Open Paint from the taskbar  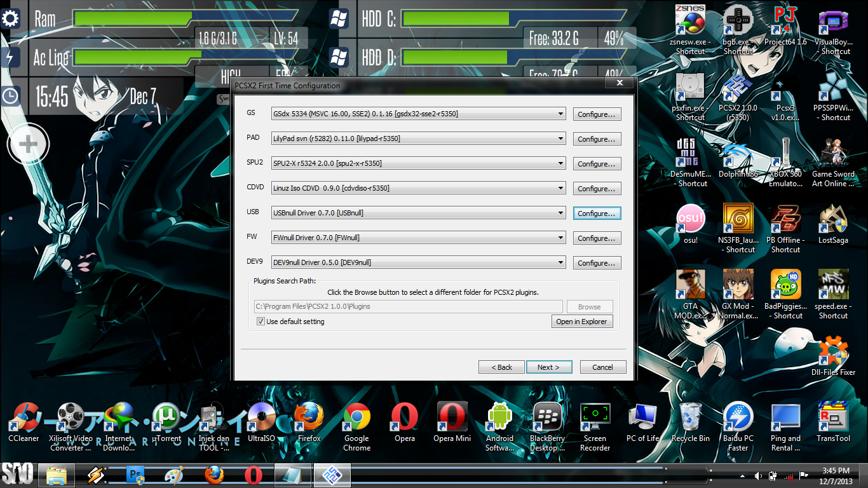pos(173,475)
